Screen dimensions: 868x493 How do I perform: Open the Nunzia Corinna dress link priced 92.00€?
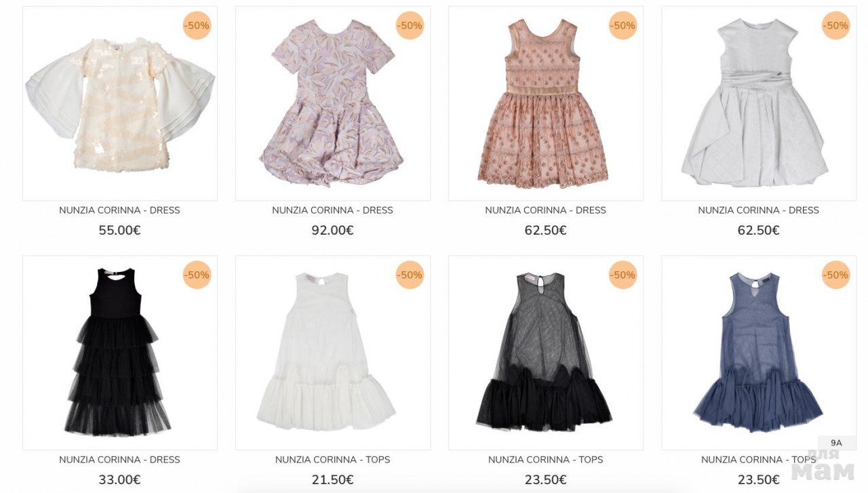333,210
